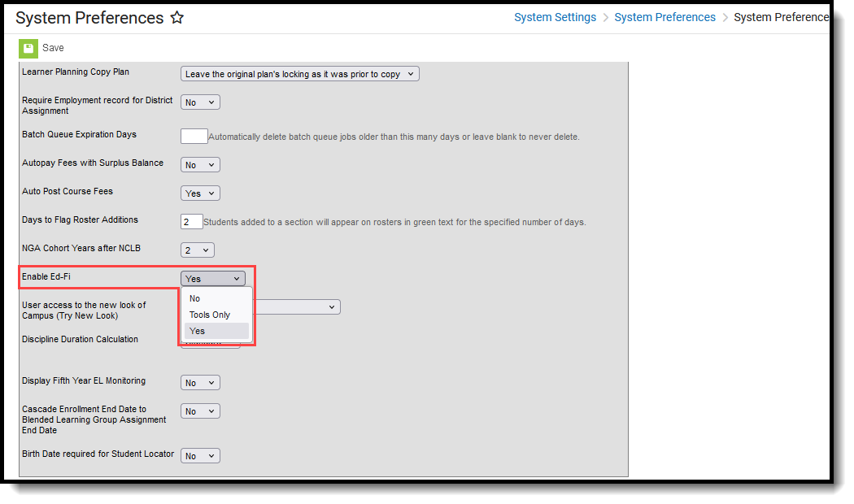Screen dimensions: 854x504
Task: Click the Save label in the toolbar
Action: 54,48
